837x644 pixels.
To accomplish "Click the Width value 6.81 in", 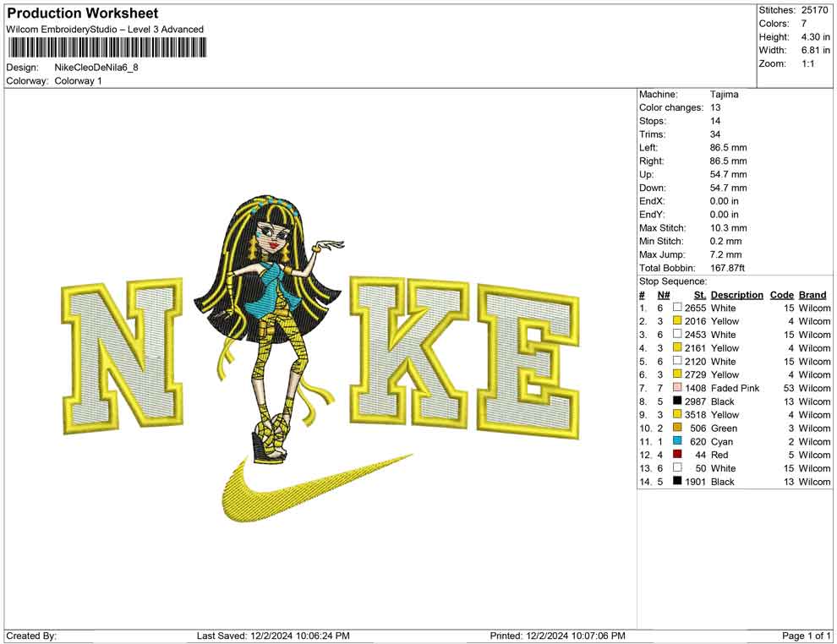I will coord(815,50).
